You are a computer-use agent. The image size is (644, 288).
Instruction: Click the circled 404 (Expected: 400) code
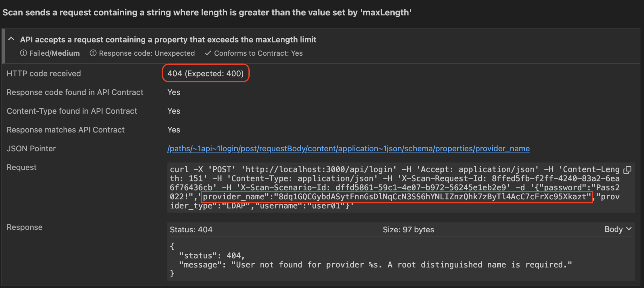point(206,73)
